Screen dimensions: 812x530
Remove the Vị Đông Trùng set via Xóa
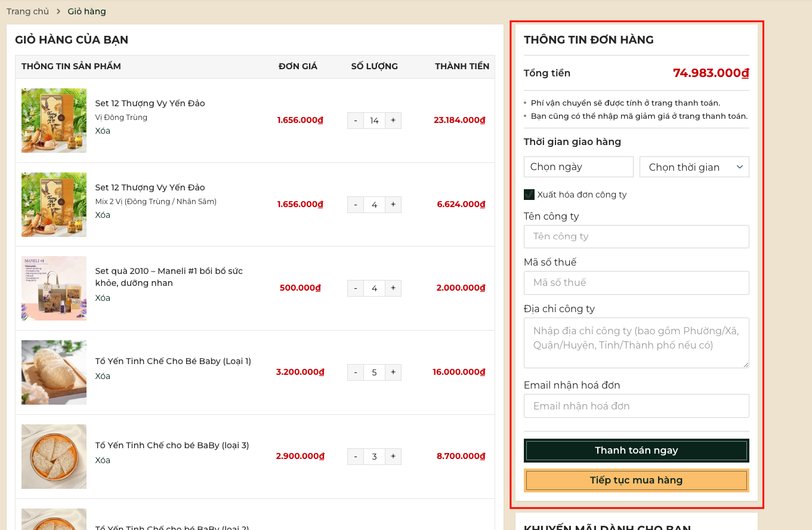point(103,131)
